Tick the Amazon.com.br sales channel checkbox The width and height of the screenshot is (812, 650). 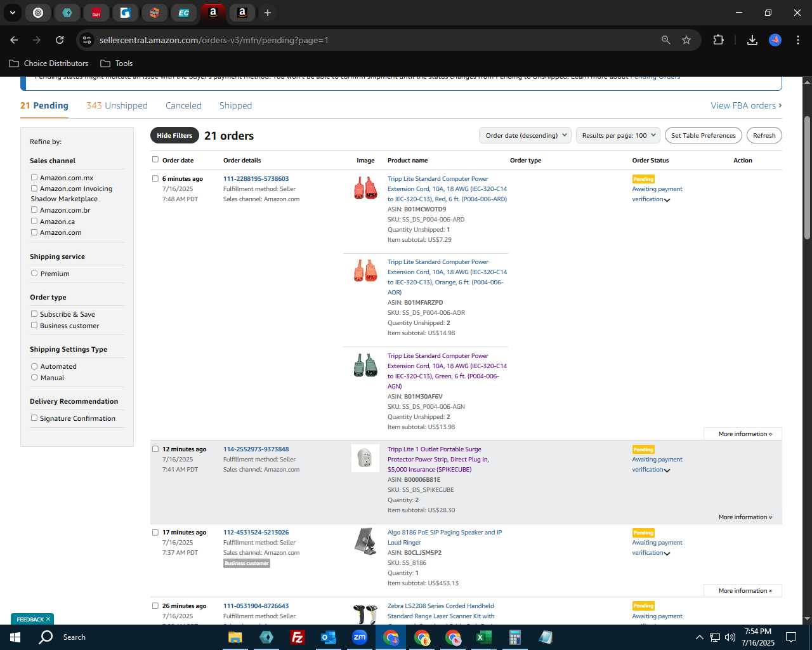pyautogui.click(x=34, y=209)
